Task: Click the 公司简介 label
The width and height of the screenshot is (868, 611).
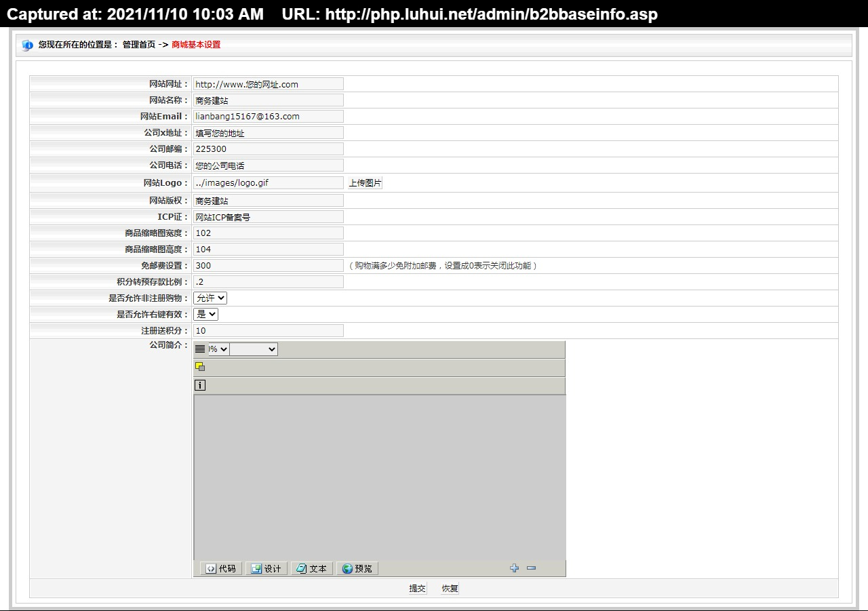Action: tap(168, 345)
